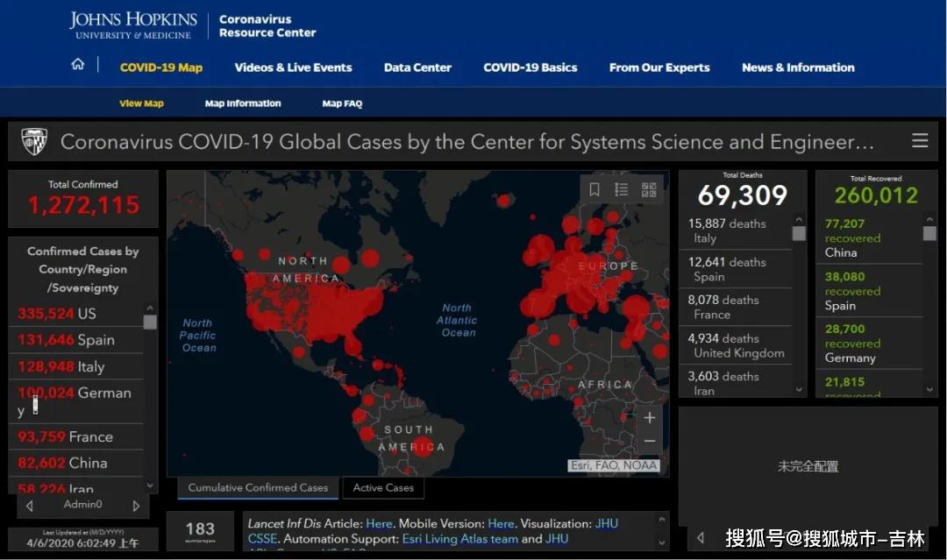Click the Johns Hopkins shield logo
Image resolution: width=947 pixels, height=560 pixels.
[34, 142]
